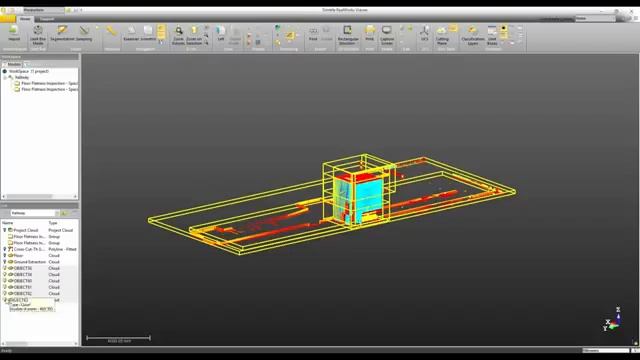640x360 pixels.
Task: Select the Ground Extraction list row
Action: (39, 262)
